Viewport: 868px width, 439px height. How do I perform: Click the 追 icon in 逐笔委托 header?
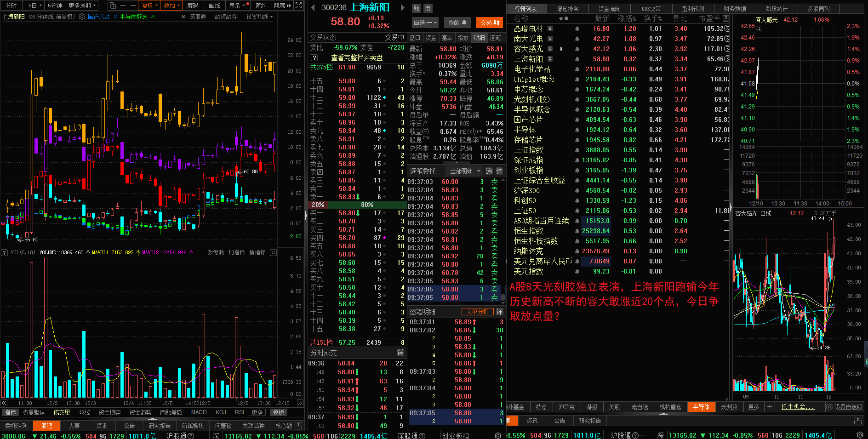pyautogui.click(x=489, y=171)
